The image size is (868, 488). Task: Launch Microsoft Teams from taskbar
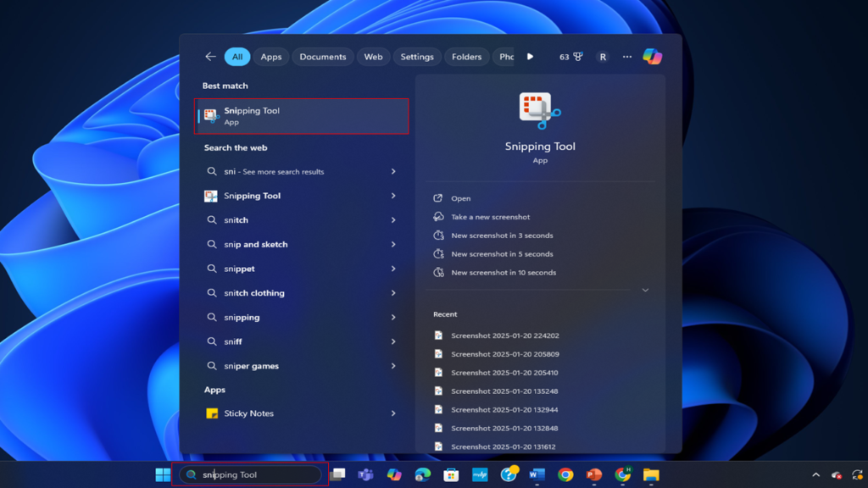pos(365,474)
